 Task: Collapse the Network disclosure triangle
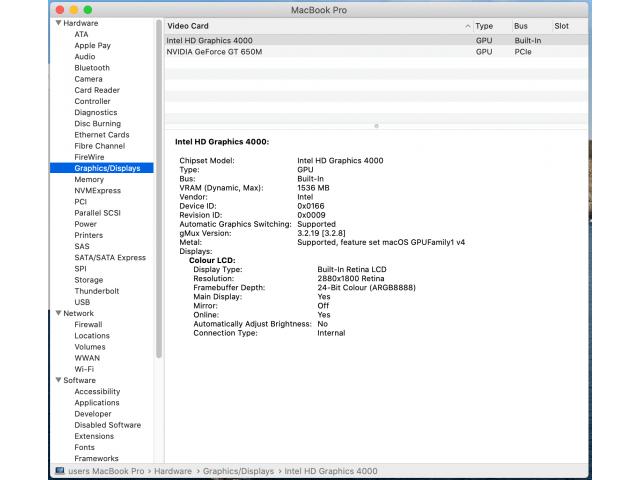click(x=58, y=313)
